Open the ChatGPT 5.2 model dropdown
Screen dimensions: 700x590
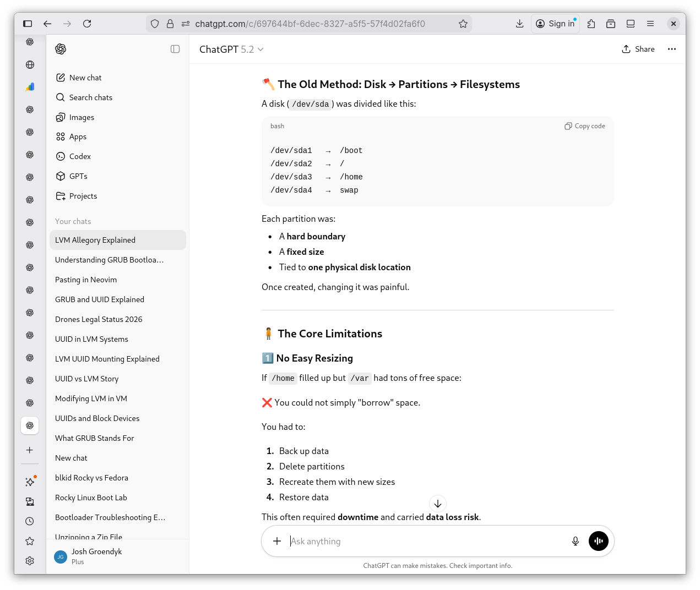231,50
